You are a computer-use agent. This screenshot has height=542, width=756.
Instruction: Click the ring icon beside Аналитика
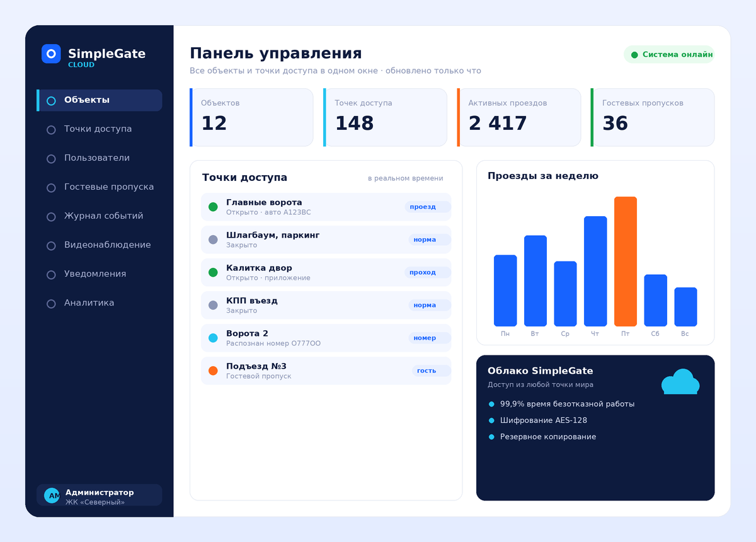pos(51,304)
